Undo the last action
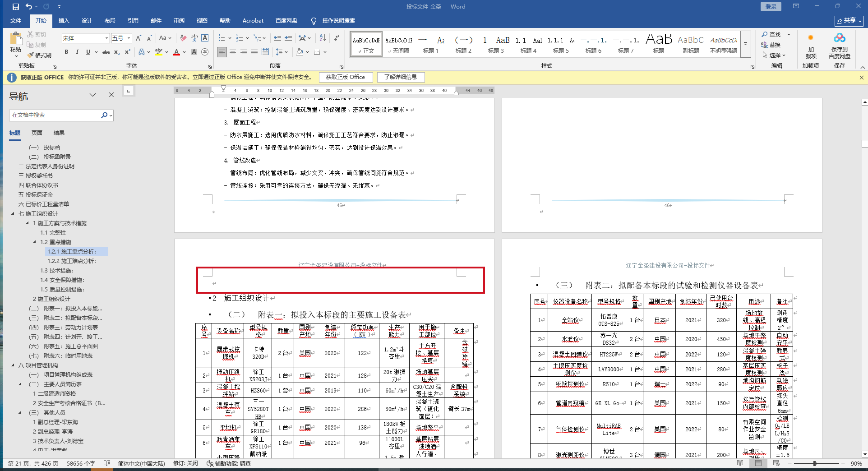868x471 pixels. pyautogui.click(x=29, y=7)
